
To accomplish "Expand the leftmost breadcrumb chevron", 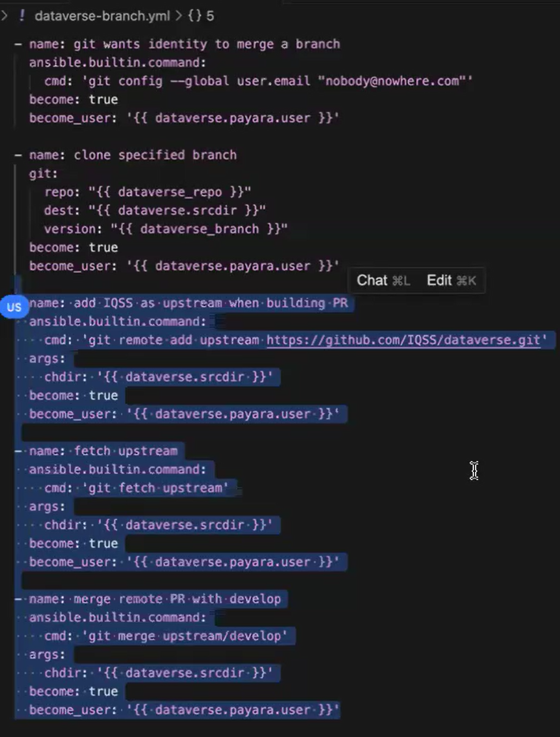I will pyautogui.click(x=4, y=16).
